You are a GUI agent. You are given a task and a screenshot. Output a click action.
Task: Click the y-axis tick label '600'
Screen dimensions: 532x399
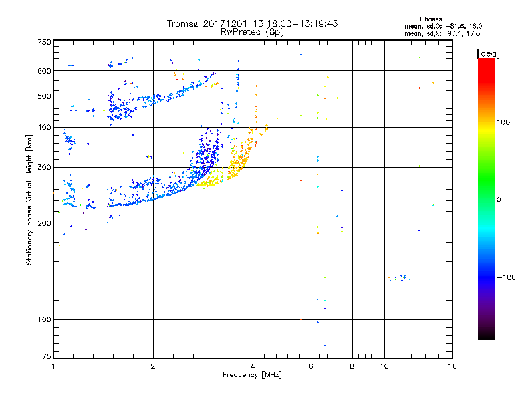pyautogui.click(x=44, y=71)
